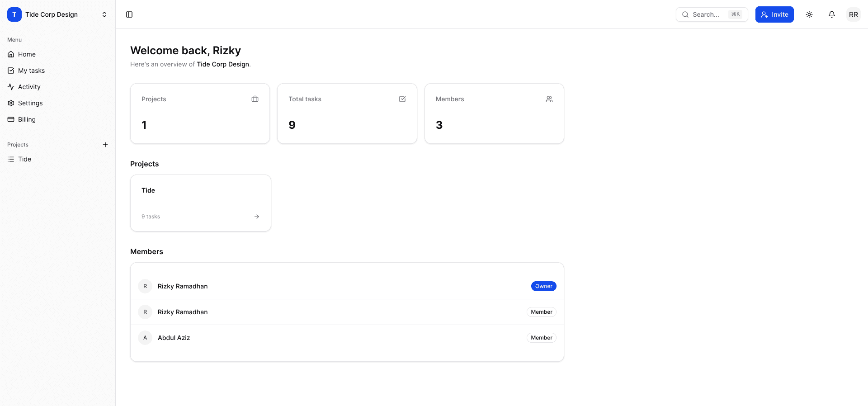The image size is (868, 406).
Task: Open Billing in sidebar
Action: [x=57, y=119]
